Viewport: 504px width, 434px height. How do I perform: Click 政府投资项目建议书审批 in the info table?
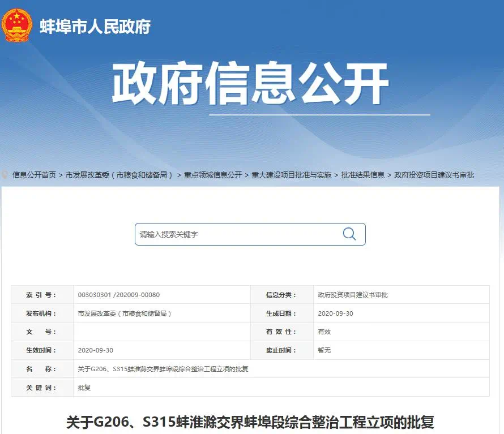[x=353, y=295]
